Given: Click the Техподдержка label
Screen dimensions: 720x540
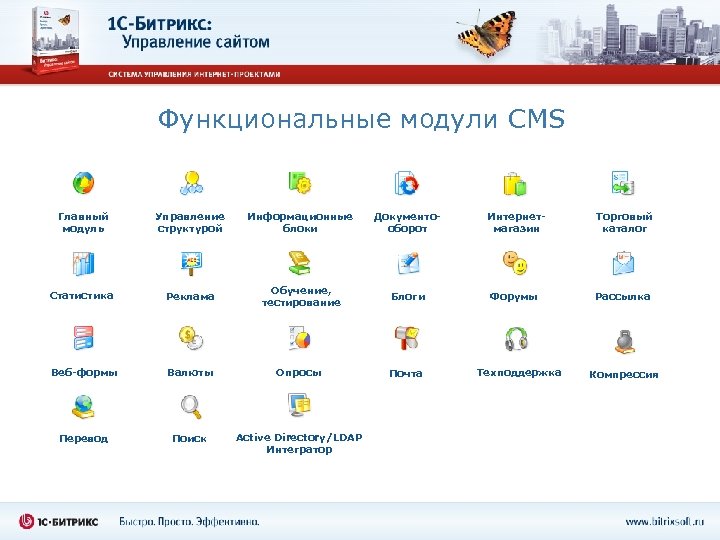Looking at the screenshot, I should click(x=519, y=372).
